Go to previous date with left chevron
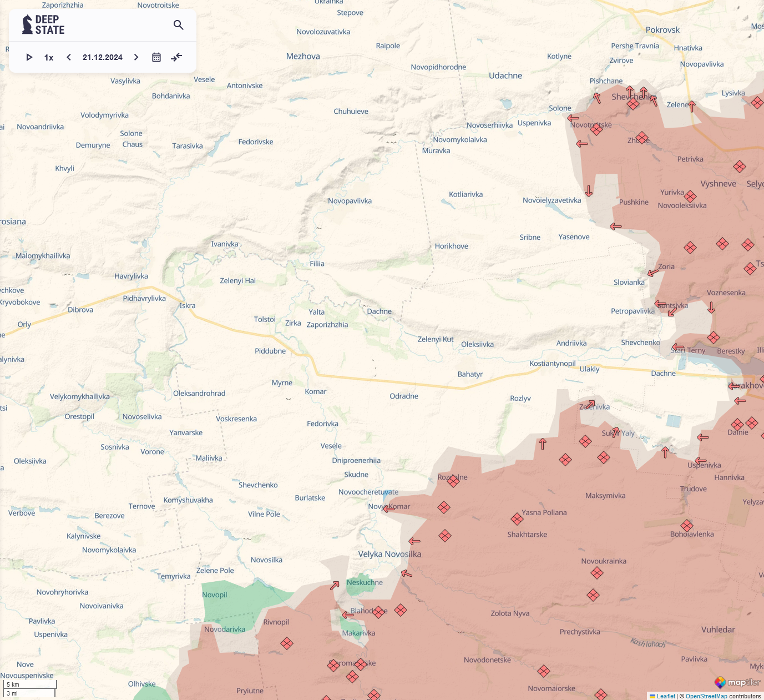764x700 pixels. pos(69,57)
